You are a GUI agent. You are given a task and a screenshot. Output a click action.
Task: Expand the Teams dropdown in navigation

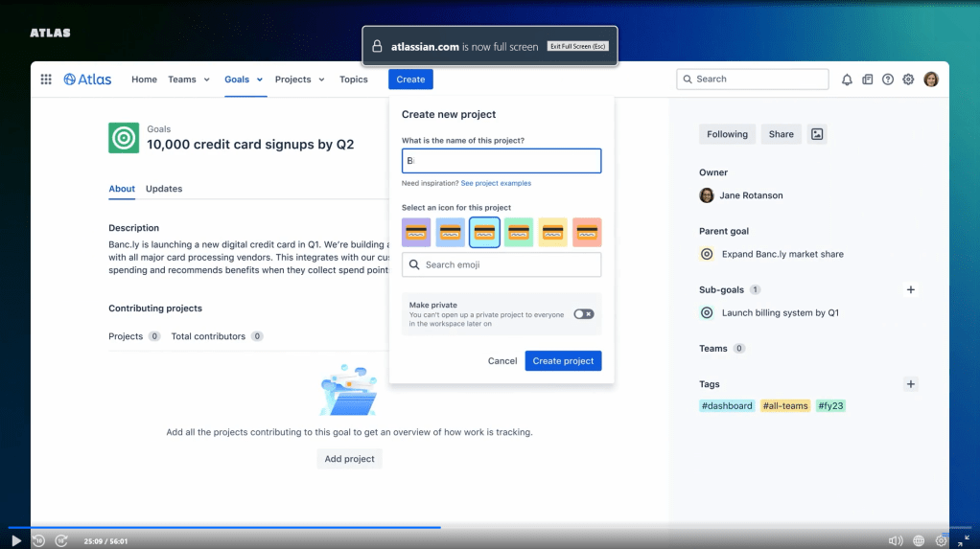click(x=189, y=80)
